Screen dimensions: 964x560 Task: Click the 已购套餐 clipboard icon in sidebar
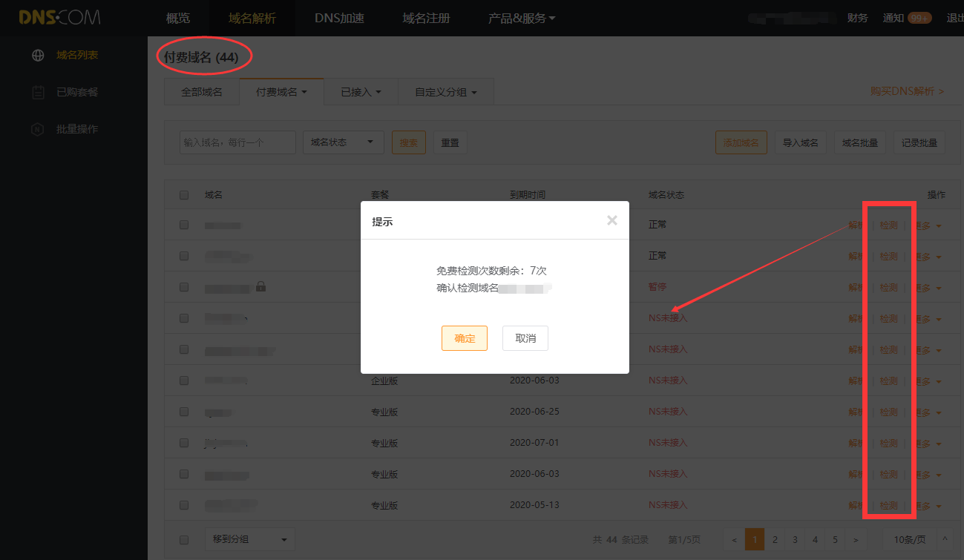click(38, 92)
